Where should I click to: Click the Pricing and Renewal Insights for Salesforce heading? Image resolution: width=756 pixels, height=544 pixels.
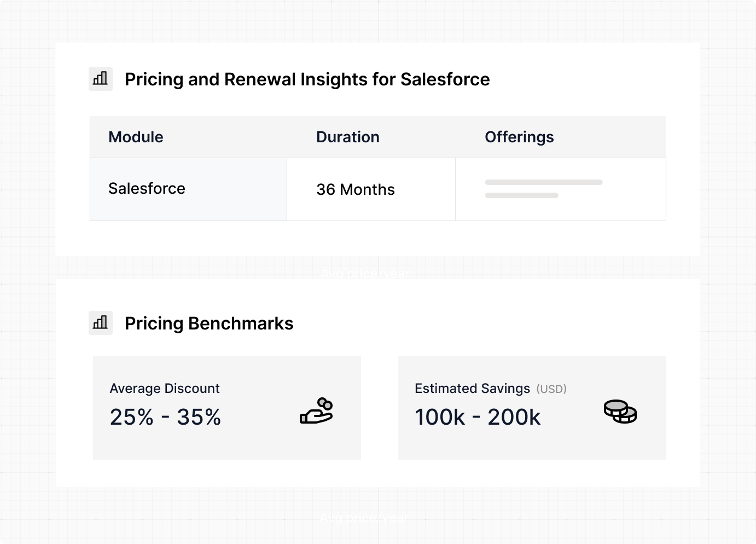click(x=307, y=80)
